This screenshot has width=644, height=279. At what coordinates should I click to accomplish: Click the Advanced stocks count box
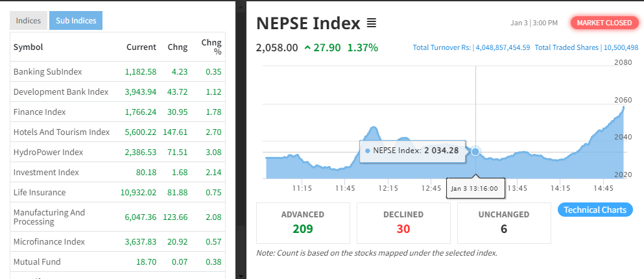click(x=303, y=223)
